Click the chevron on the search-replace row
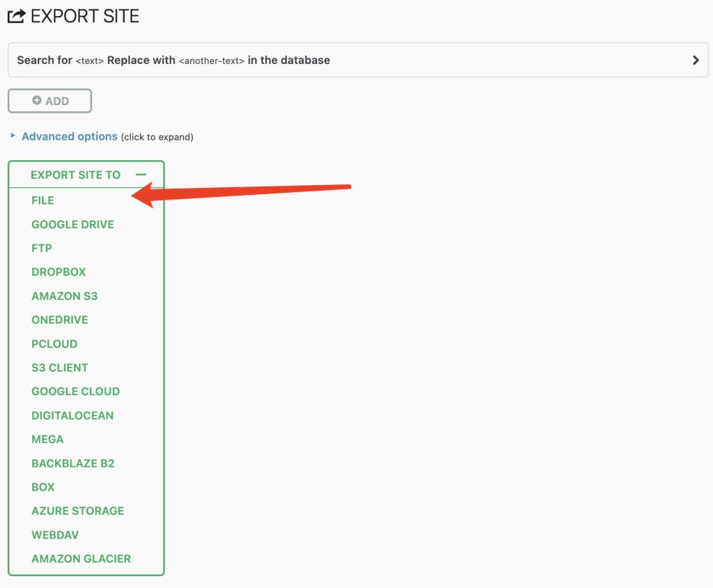 pyautogui.click(x=695, y=60)
